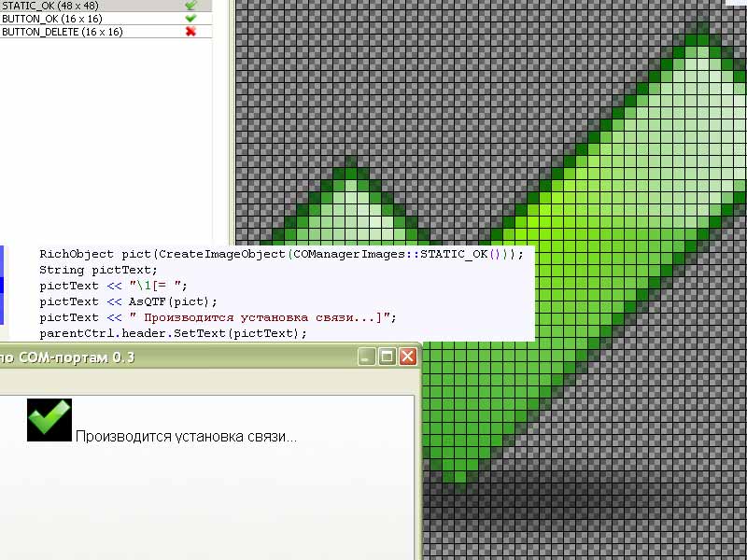
Task: Maximize the COM-портам 0.3 window
Action: (x=387, y=357)
